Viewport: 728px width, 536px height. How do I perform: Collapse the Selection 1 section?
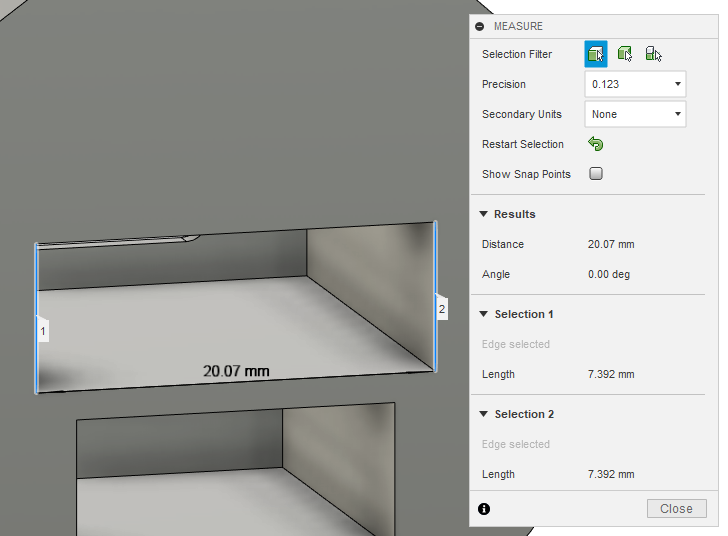[483, 314]
